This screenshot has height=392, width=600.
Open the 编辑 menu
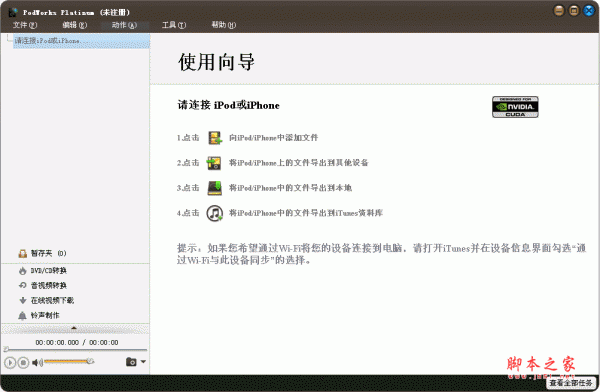(x=75, y=25)
